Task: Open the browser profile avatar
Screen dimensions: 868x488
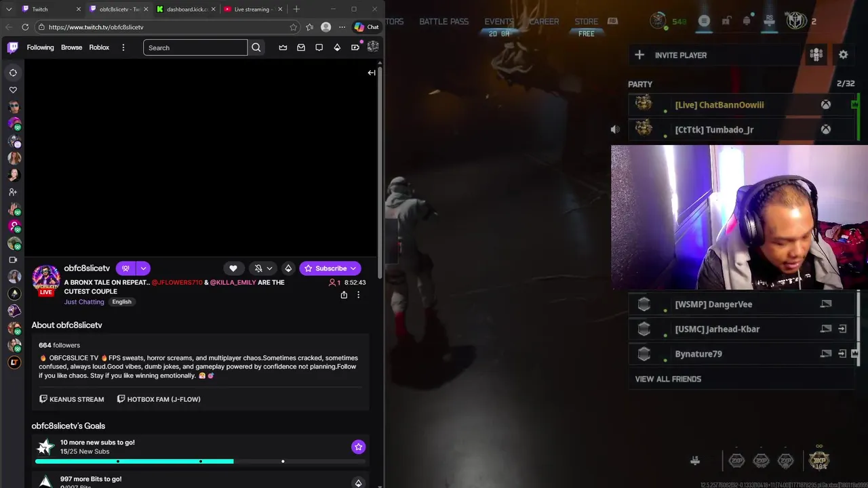Action: (326, 27)
